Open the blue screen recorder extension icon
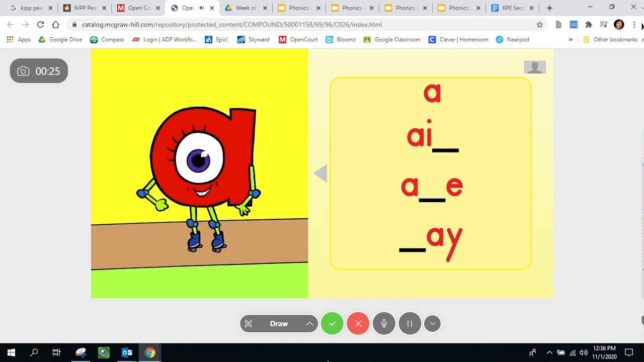This screenshot has width=644, height=362. coord(574,25)
